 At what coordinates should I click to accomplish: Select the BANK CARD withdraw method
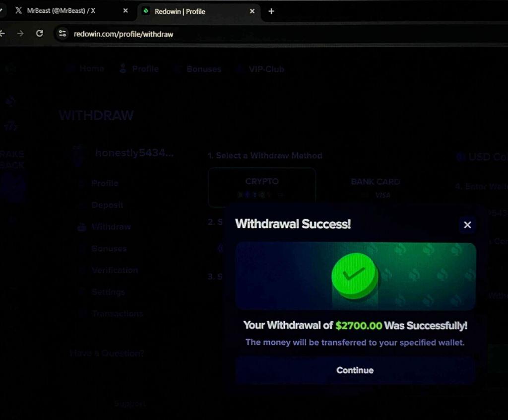(375, 188)
